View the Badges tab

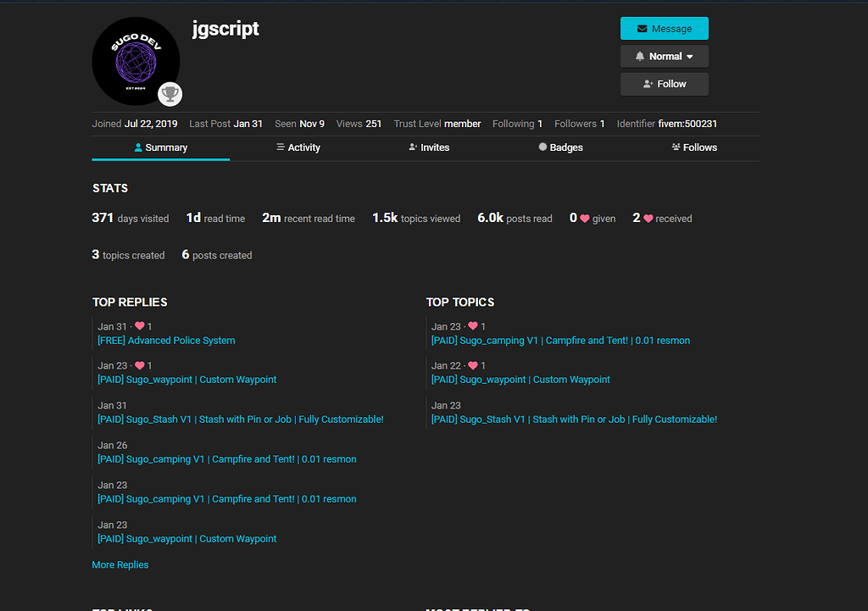click(x=560, y=147)
